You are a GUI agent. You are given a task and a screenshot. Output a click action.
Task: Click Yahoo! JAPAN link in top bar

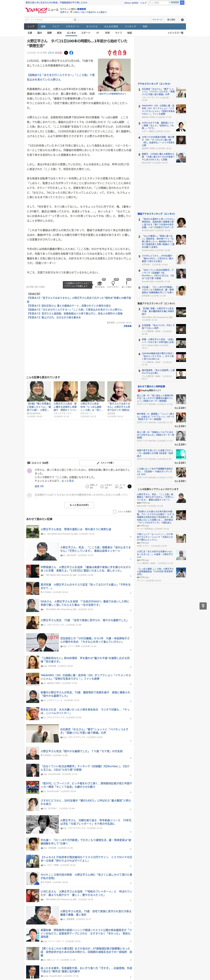(x=131, y=3)
